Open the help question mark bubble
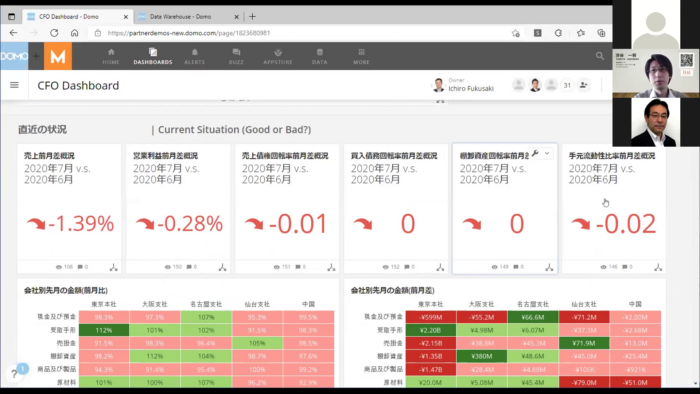The image size is (700, 394). click(x=14, y=374)
